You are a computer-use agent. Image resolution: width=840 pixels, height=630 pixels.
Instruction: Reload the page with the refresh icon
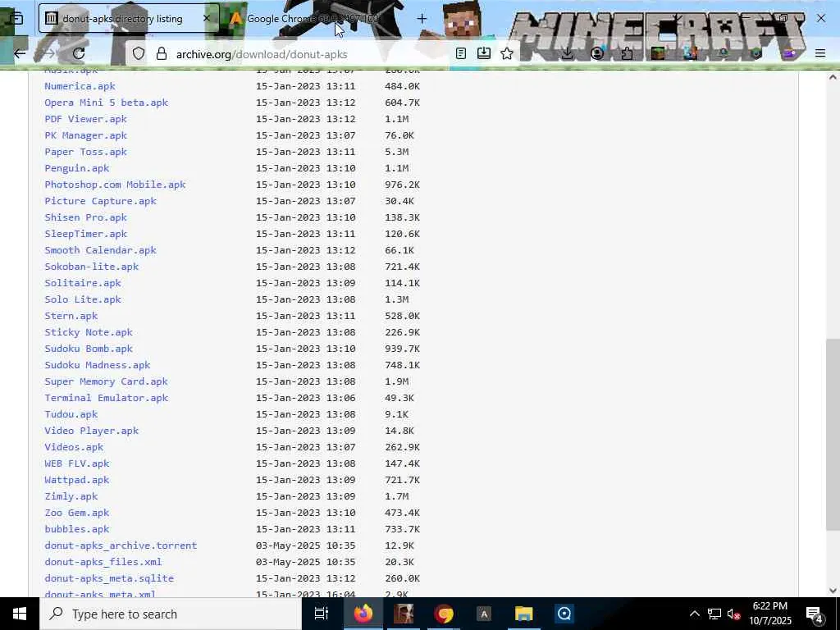click(x=79, y=53)
